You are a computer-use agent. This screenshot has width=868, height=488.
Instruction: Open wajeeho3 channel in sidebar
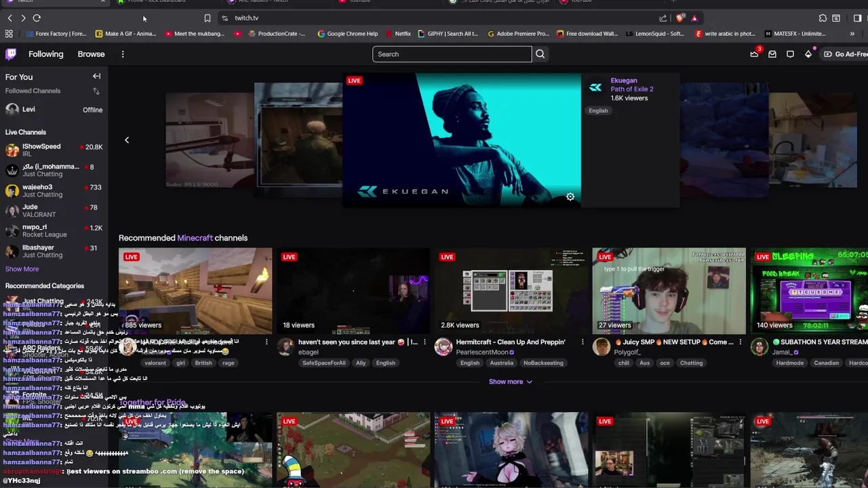pos(54,190)
